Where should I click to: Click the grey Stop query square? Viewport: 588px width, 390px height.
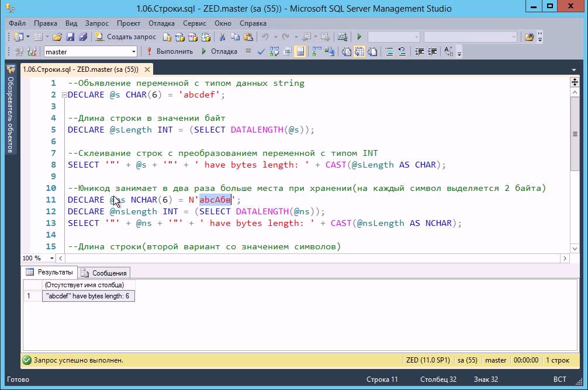248,51
